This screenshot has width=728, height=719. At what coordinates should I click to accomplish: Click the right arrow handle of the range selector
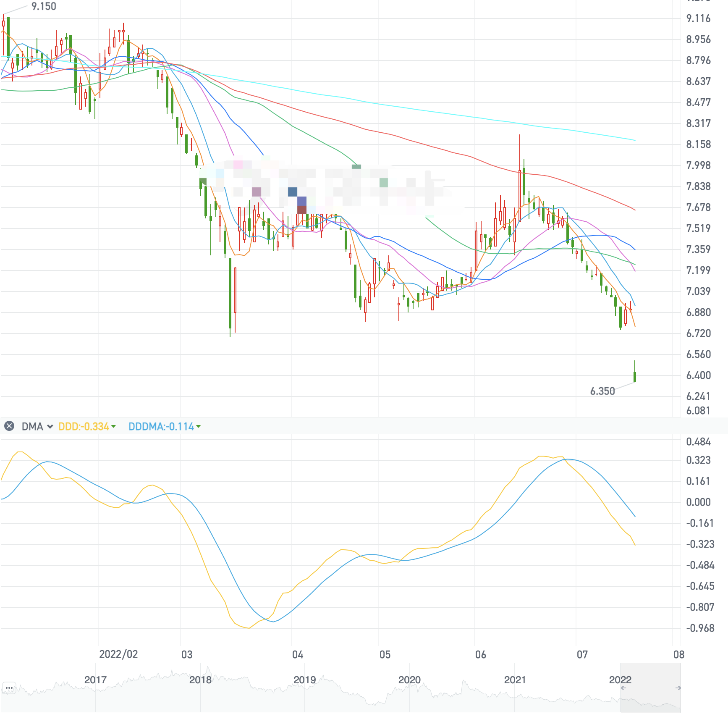(x=678, y=688)
